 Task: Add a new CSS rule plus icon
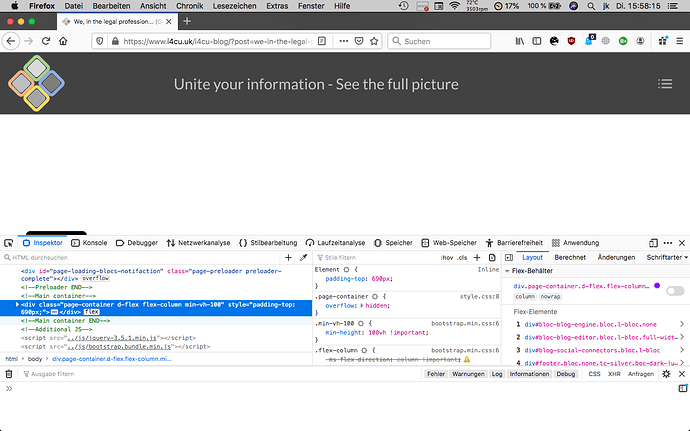pyautogui.click(x=477, y=258)
